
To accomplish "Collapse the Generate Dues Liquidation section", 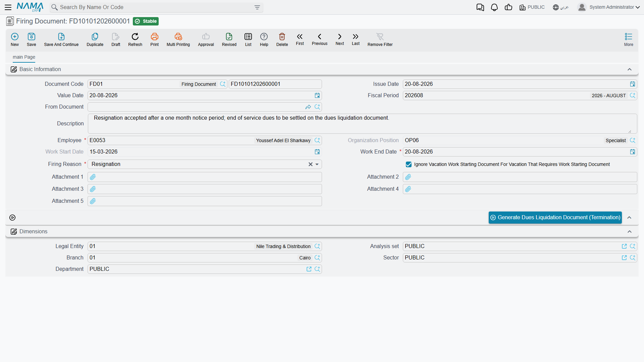I will [x=629, y=218].
